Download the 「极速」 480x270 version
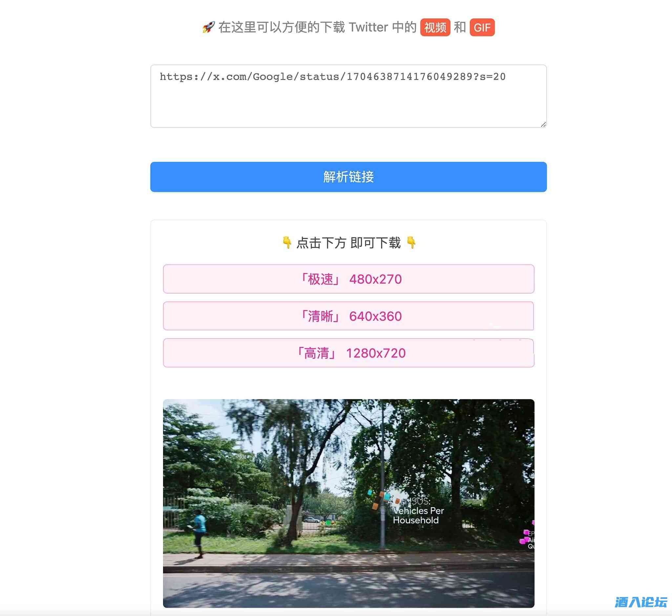The height and width of the screenshot is (616, 672). coord(348,279)
